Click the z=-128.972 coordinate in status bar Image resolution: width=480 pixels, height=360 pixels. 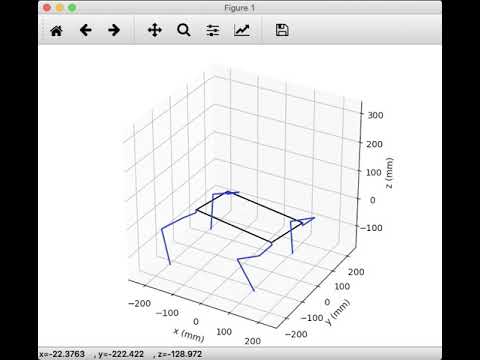[x=180, y=354]
